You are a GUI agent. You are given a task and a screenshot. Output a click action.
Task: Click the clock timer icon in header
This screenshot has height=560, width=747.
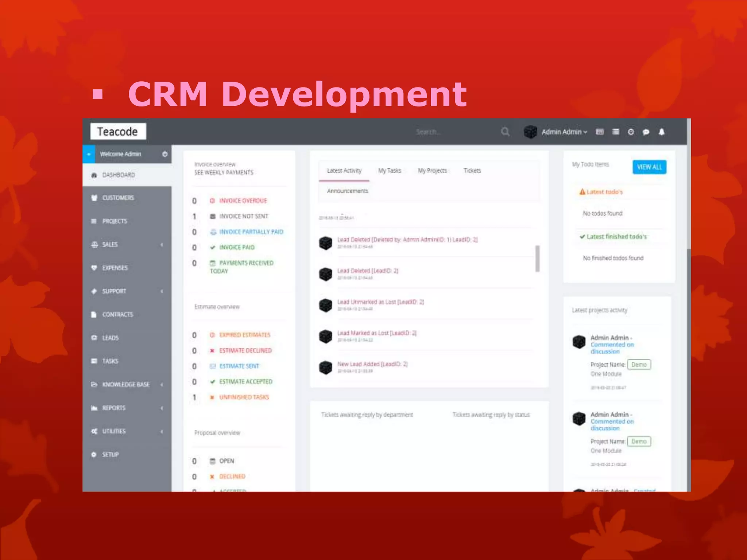click(631, 132)
